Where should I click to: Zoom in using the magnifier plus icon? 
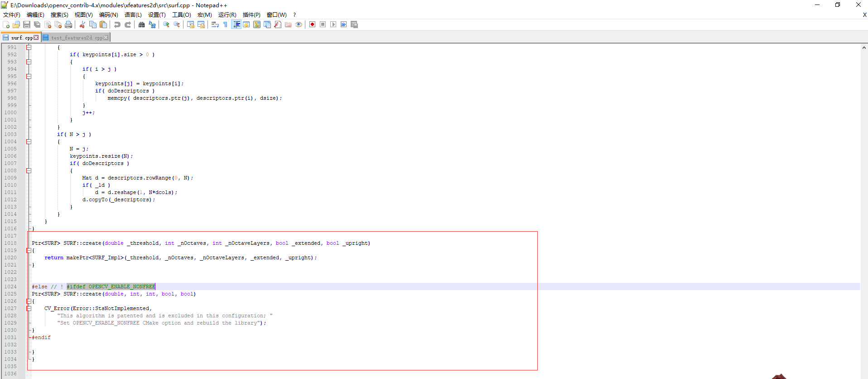click(x=166, y=24)
